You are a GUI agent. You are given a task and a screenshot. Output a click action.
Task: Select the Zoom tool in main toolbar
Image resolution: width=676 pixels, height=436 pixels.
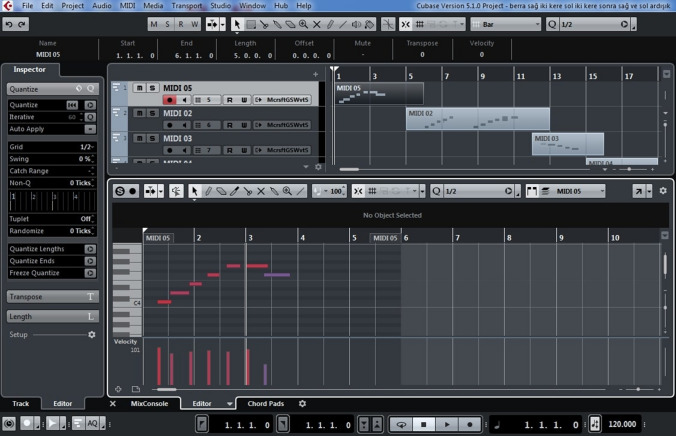[x=304, y=25]
